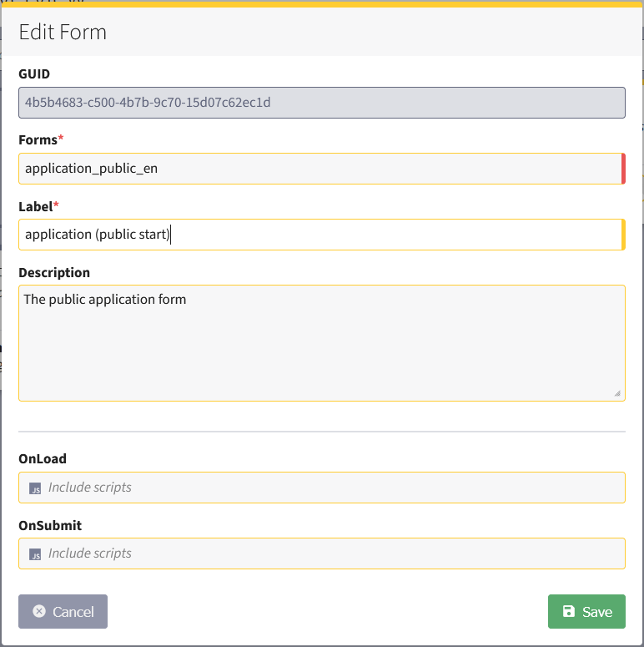The image size is (644, 647).
Task: Click the OnLoad Include scripts field
Action: click(322, 488)
